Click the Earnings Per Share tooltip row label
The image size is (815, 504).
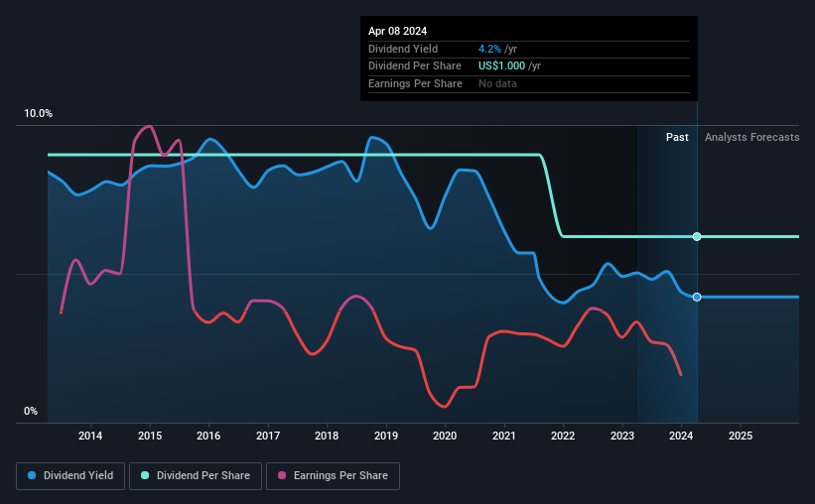coord(415,83)
